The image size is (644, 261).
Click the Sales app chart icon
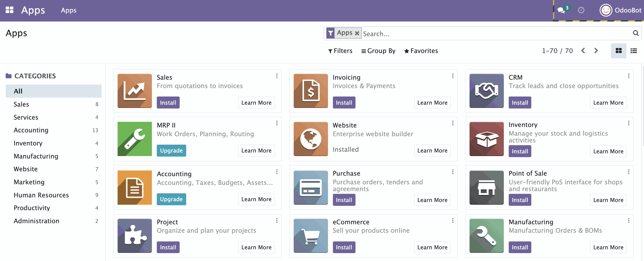[x=135, y=91]
